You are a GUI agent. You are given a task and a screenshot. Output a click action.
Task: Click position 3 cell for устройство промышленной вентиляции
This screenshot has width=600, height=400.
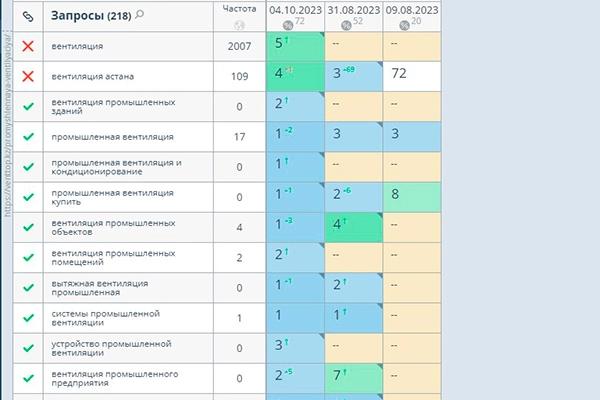coord(295,349)
